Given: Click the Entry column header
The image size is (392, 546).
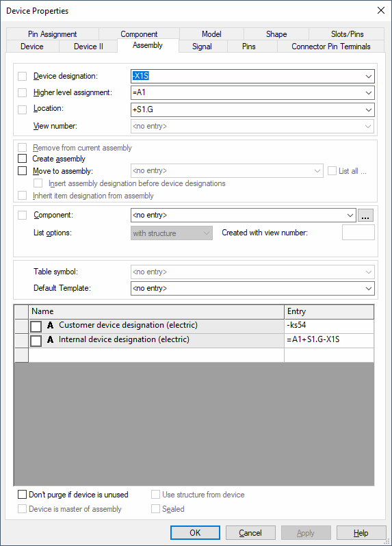Looking at the screenshot, I should coord(329,311).
